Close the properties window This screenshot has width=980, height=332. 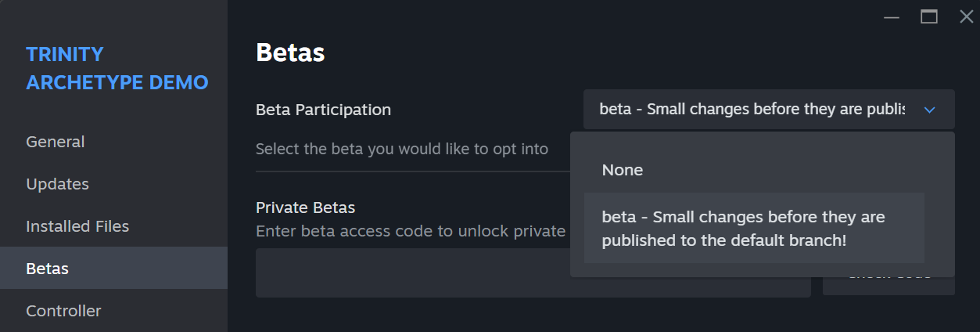[967, 16]
